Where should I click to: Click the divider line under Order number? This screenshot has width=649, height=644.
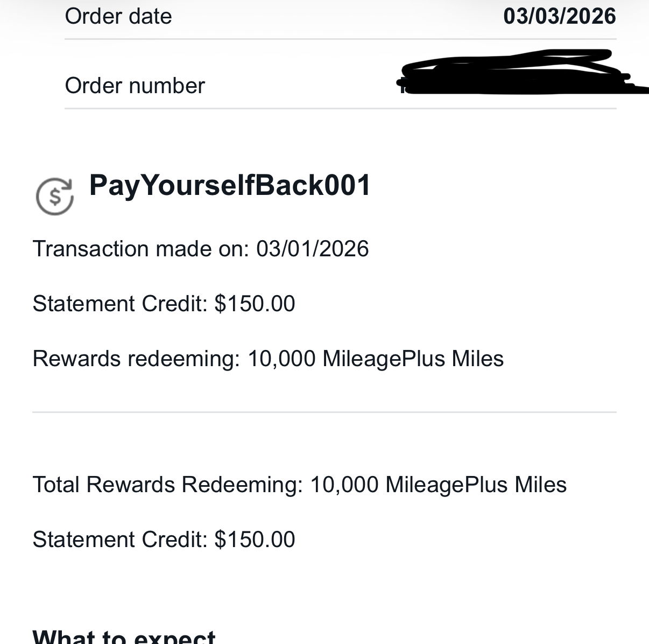click(x=340, y=109)
